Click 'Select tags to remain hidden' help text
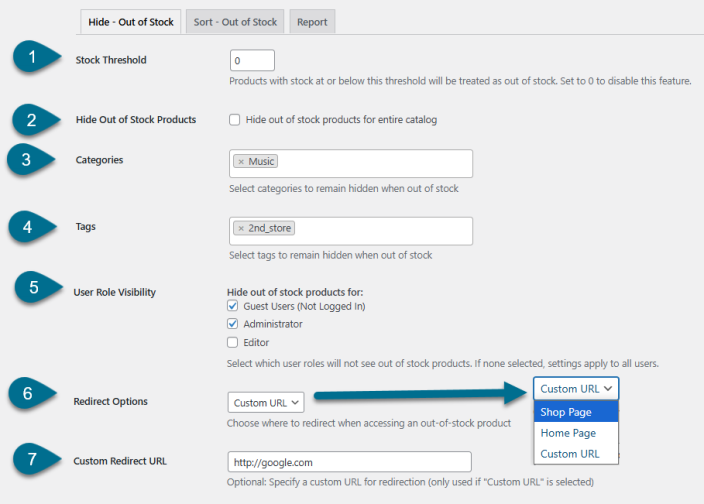 tap(330, 255)
